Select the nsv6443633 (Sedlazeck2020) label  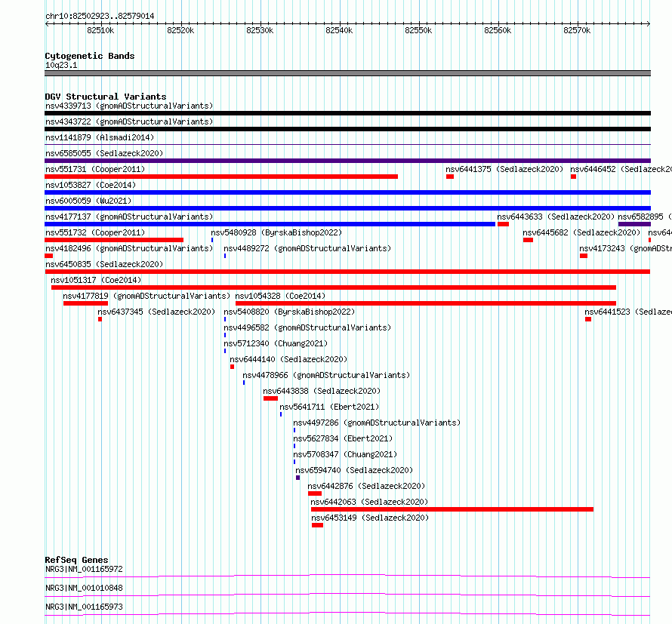pyautogui.click(x=556, y=217)
